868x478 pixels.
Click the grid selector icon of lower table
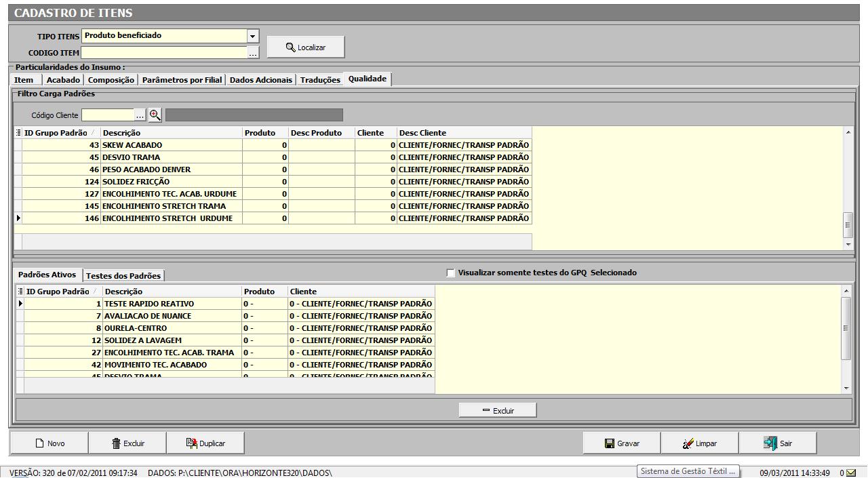[x=20, y=292]
